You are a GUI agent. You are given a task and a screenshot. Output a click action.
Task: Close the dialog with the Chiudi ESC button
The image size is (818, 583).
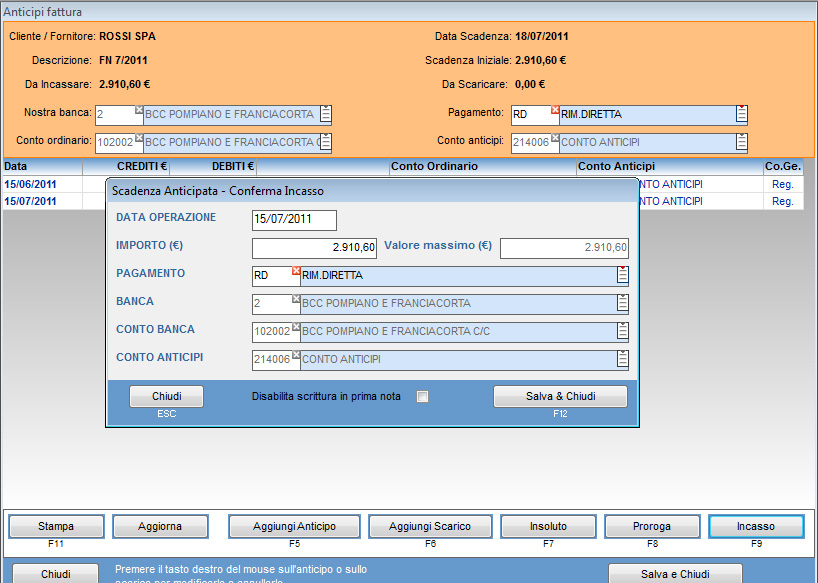pyautogui.click(x=166, y=397)
